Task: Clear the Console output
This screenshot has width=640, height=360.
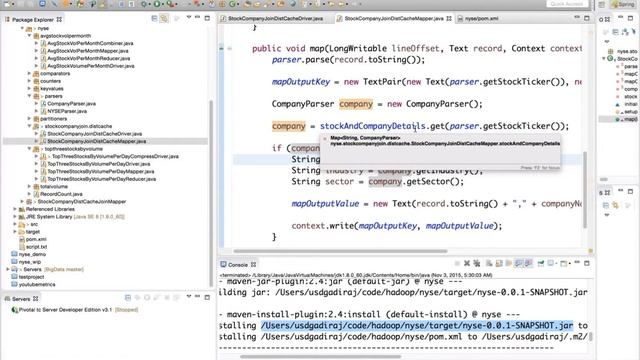Action: 489,264
